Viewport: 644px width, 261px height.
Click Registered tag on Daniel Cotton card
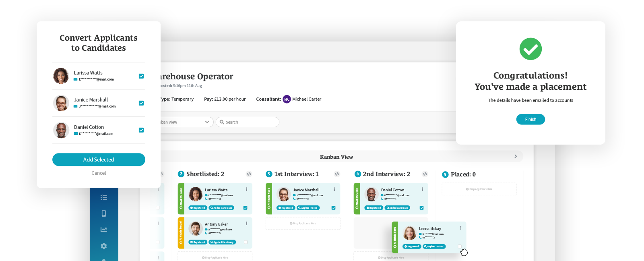pyautogui.click(x=374, y=208)
